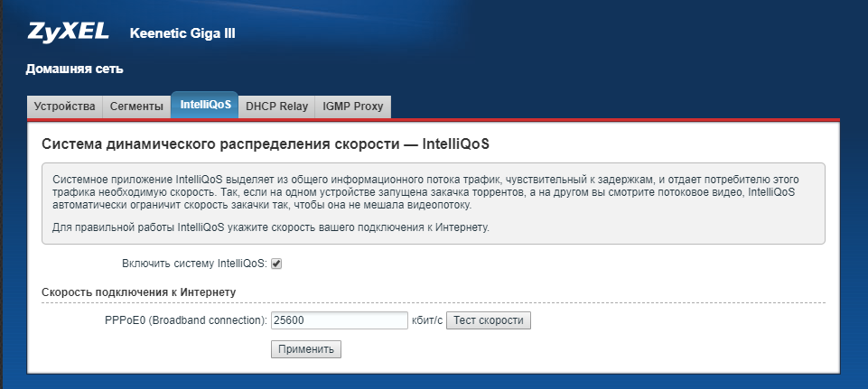Click the PPPoE0 speed input field
This screenshot has height=389, width=868.
tap(340, 320)
